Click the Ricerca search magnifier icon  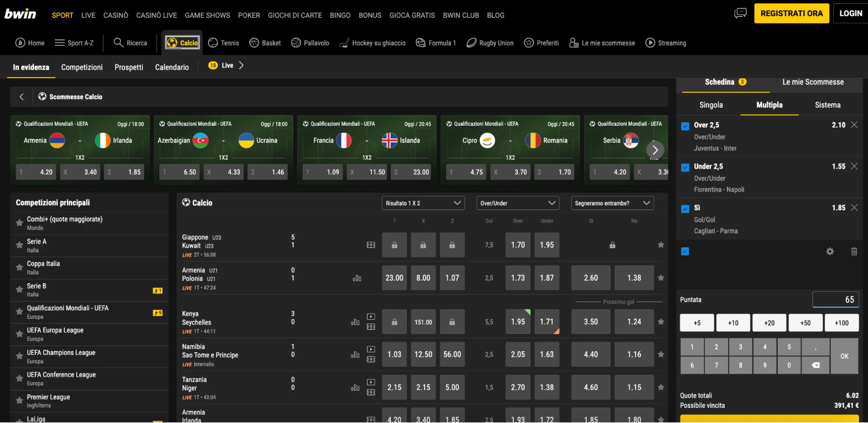click(x=118, y=43)
